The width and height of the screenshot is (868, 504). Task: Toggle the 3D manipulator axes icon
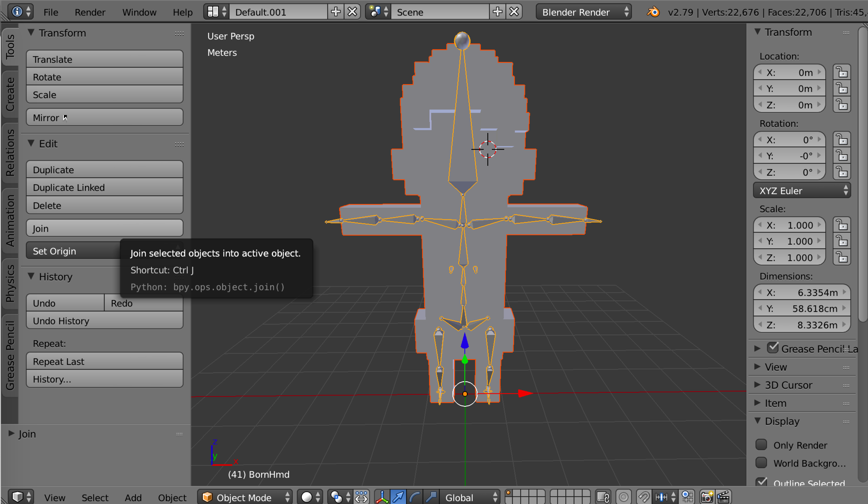pos(382,497)
